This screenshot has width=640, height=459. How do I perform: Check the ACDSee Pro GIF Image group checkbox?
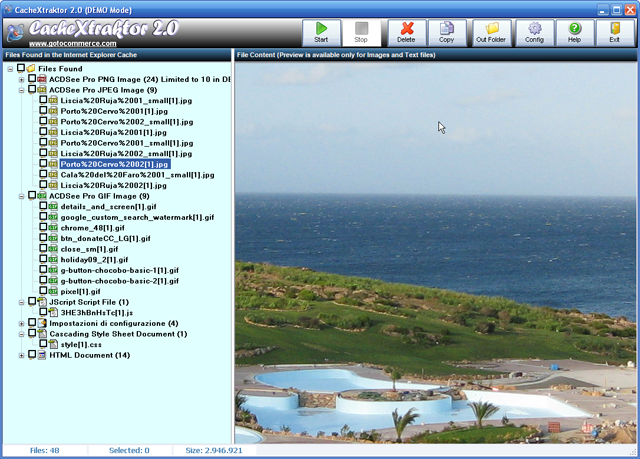(x=32, y=195)
